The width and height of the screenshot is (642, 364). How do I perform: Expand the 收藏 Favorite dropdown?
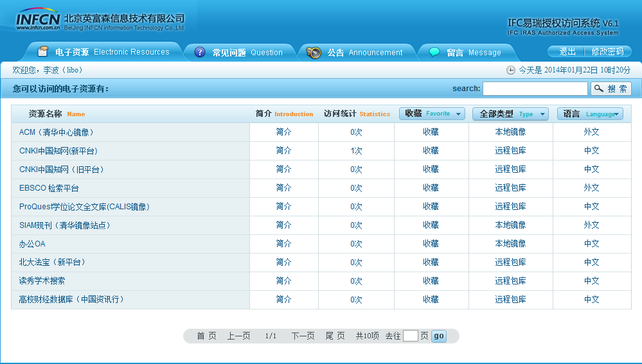(x=432, y=114)
